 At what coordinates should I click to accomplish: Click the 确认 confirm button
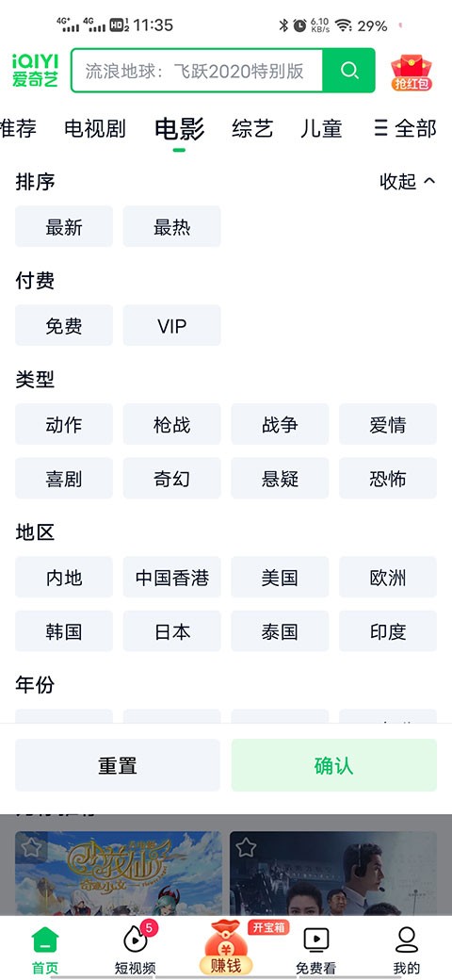[334, 765]
